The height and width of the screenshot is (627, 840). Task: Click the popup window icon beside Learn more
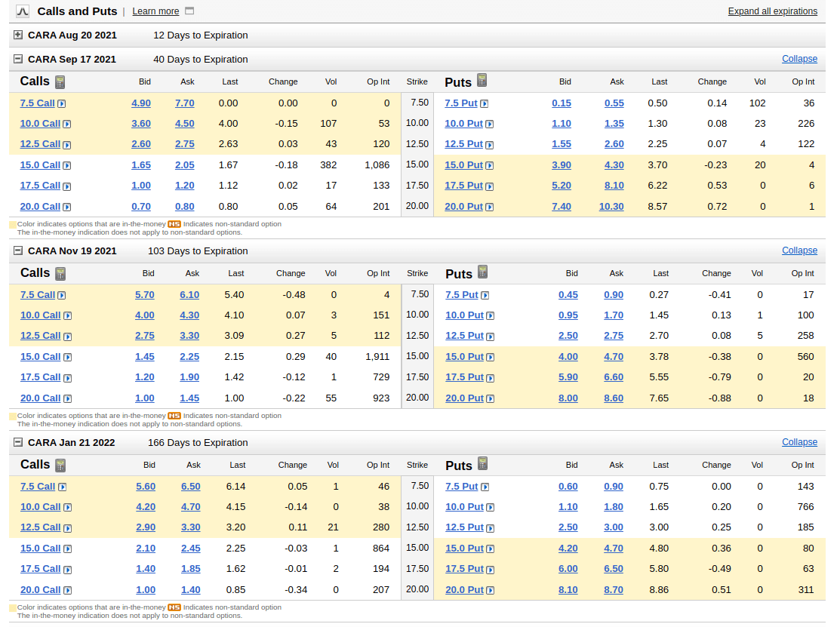(189, 11)
